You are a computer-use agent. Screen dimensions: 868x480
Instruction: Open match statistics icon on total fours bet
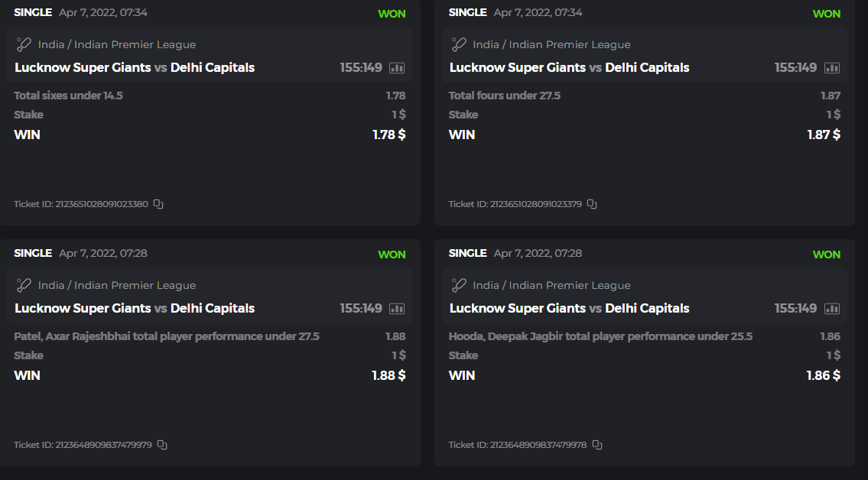(831, 68)
